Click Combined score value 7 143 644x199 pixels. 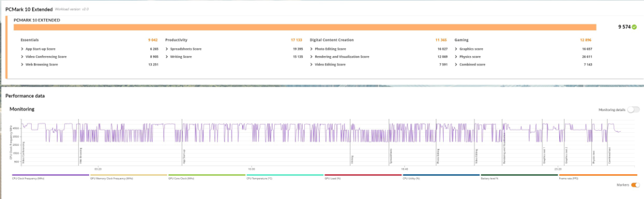click(588, 65)
